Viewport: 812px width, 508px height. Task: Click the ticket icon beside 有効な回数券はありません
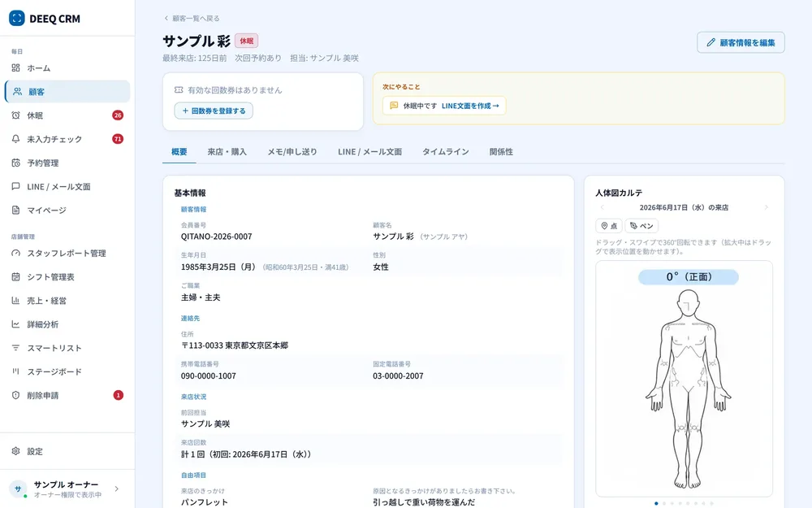179,89
